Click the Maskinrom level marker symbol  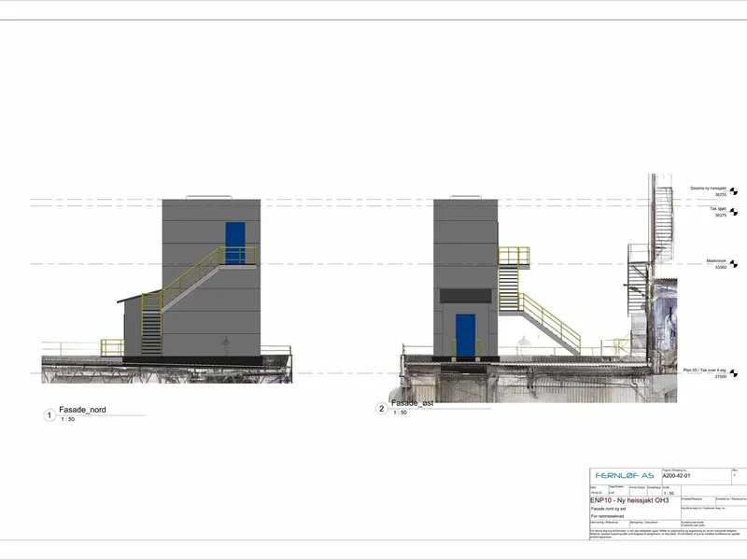coord(734,264)
